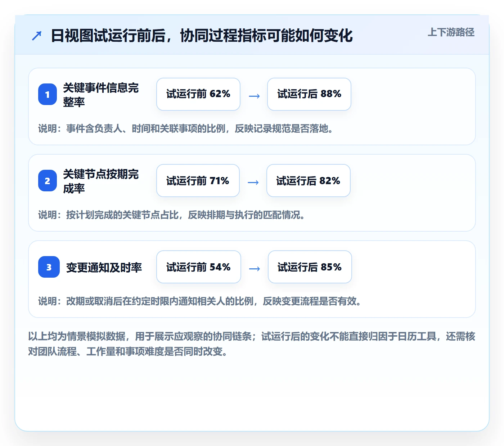Click the description starting 说明：事件含负责人
Image resolution: width=504 pixels, height=446 pixels.
185,128
